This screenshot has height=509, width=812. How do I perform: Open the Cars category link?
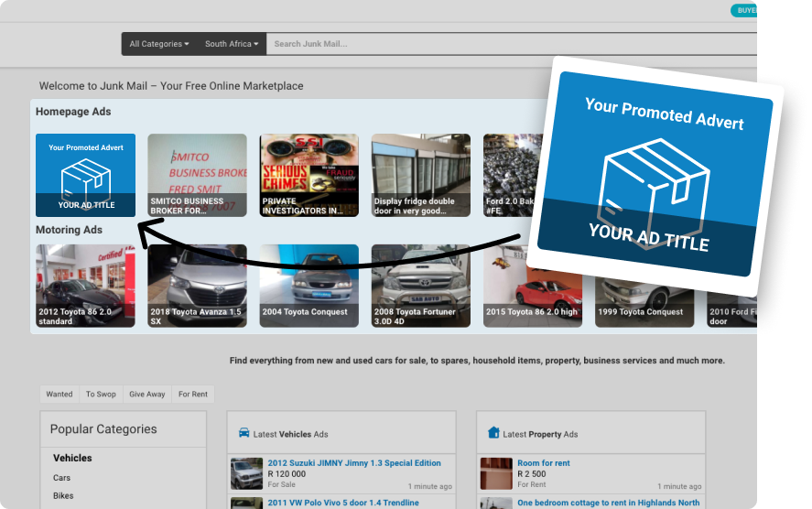coord(61,477)
